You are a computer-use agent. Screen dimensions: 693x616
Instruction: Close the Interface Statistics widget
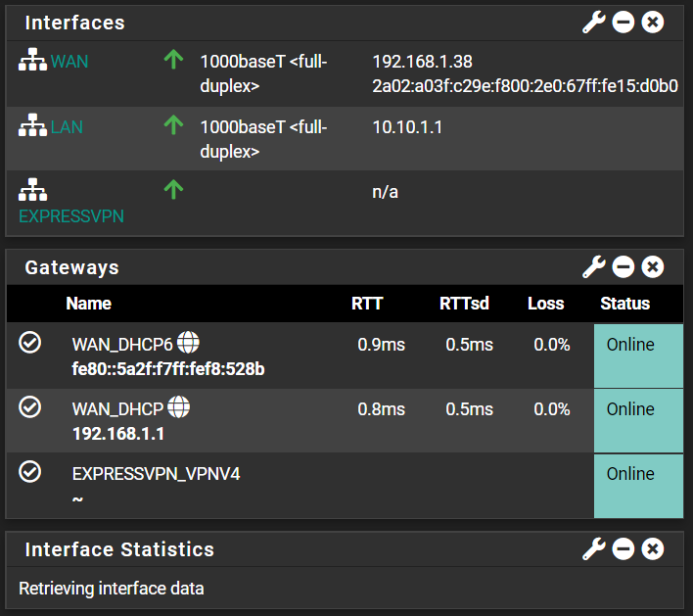(x=652, y=548)
